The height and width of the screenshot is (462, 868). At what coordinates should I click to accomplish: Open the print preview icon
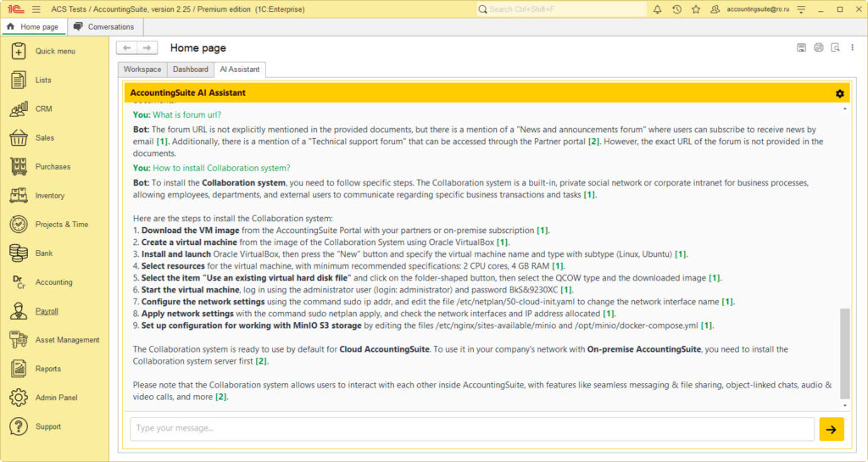coord(835,47)
